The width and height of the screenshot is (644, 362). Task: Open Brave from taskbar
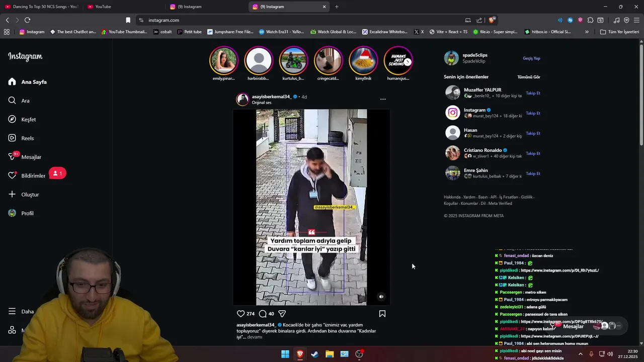tap(300, 354)
